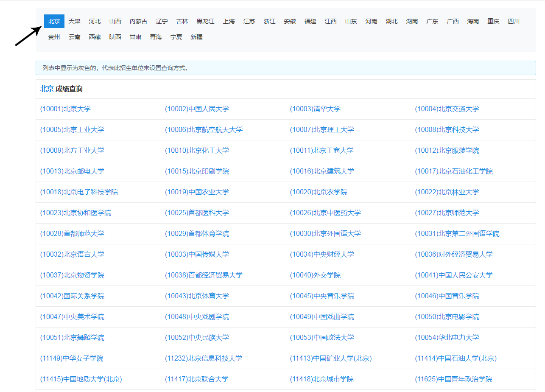Open (10033)中国传媒大学 link
This screenshot has height=392, width=545.
(197, 255)
